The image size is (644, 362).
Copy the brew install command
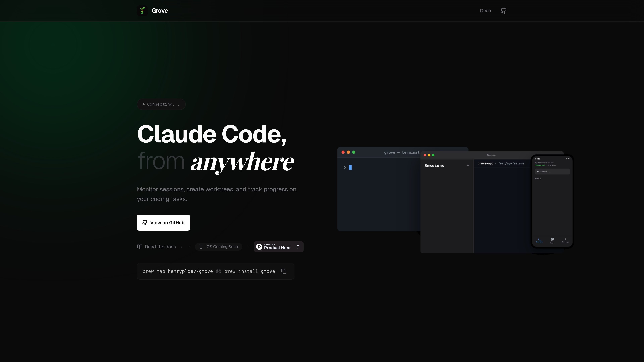point(284,271)
